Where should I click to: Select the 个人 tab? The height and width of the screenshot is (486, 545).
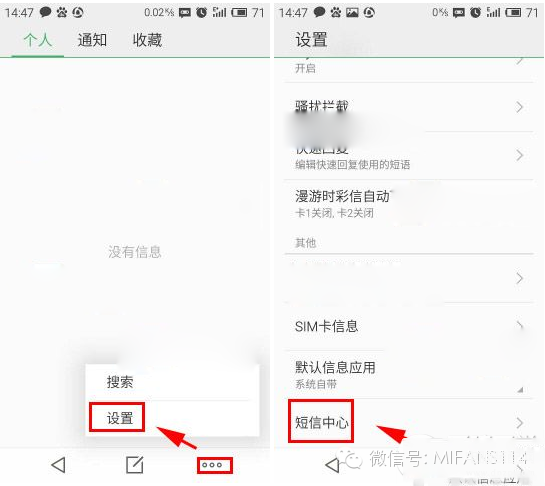[x=38, y=40]
